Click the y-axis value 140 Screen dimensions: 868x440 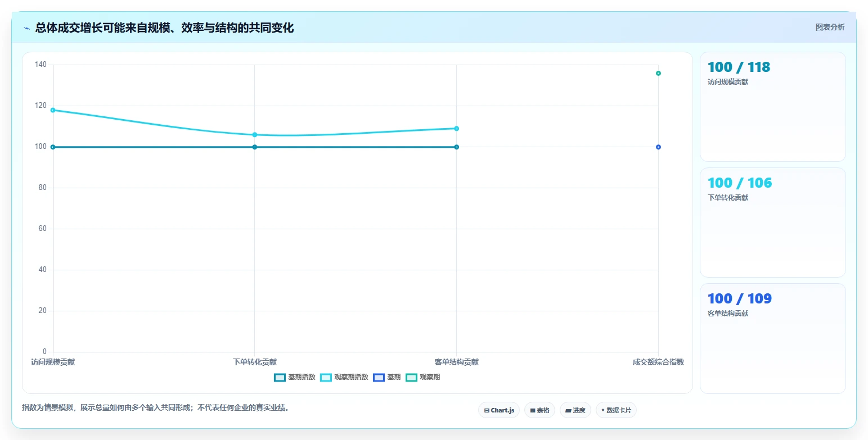click(x=41, y=65)
